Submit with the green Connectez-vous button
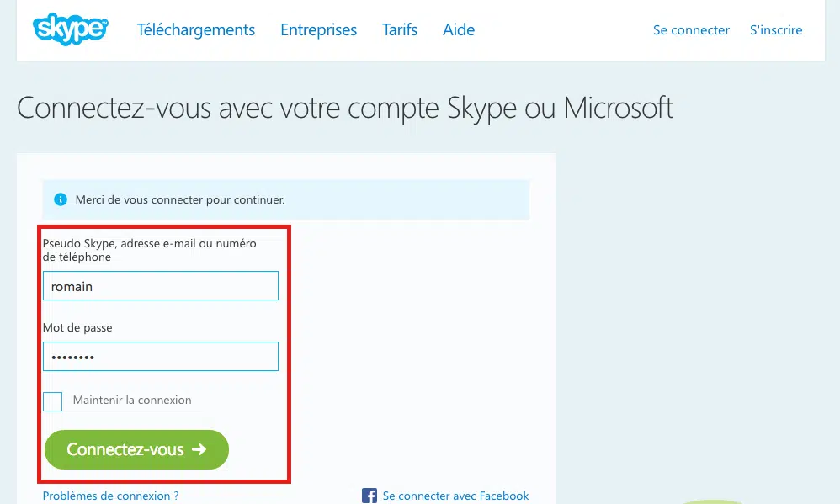Viewport: 840px width, 504px height. 136,449
